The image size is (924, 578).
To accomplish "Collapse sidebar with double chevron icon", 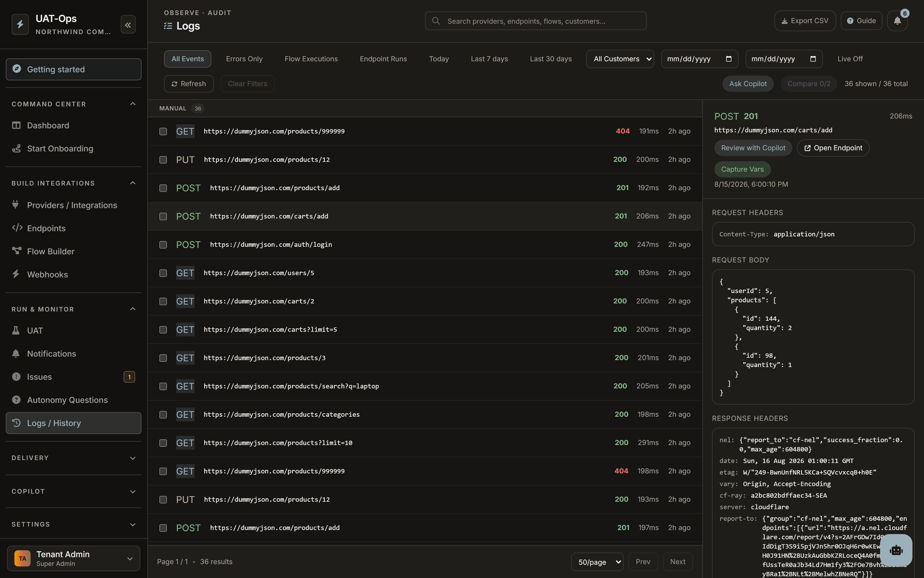I will 128,25.
